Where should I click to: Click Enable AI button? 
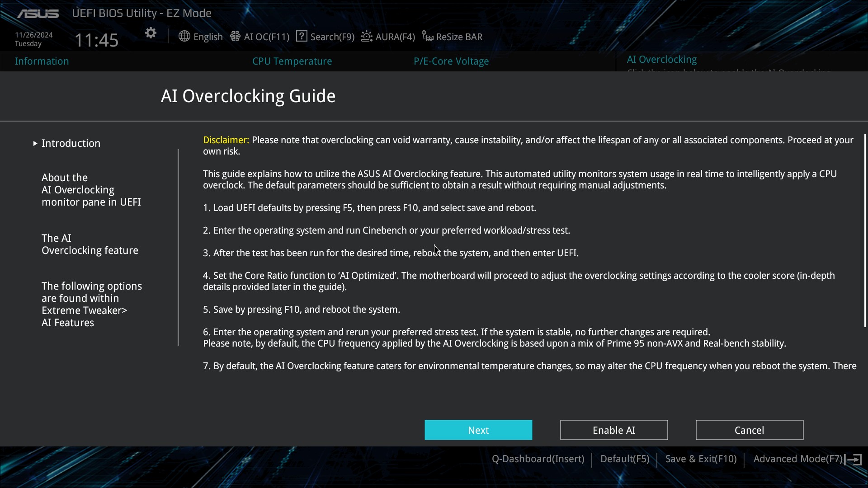point(614,430)
